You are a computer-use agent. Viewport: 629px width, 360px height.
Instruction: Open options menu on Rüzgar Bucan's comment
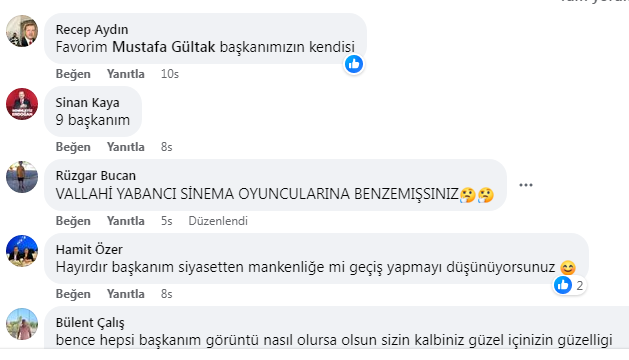[526, 185]
